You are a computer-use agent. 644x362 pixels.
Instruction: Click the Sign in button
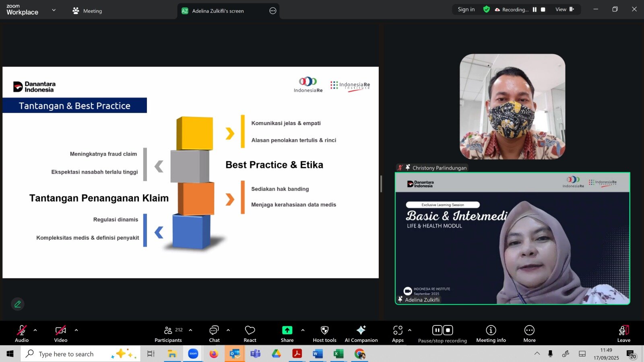pyautogui.click(x=466, y=10)
